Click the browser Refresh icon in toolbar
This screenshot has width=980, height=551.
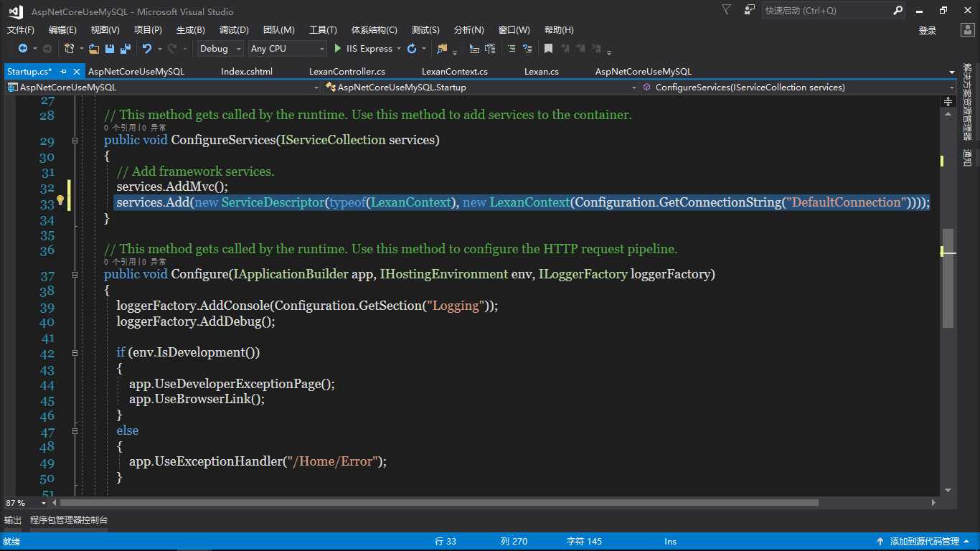(411, 49)
